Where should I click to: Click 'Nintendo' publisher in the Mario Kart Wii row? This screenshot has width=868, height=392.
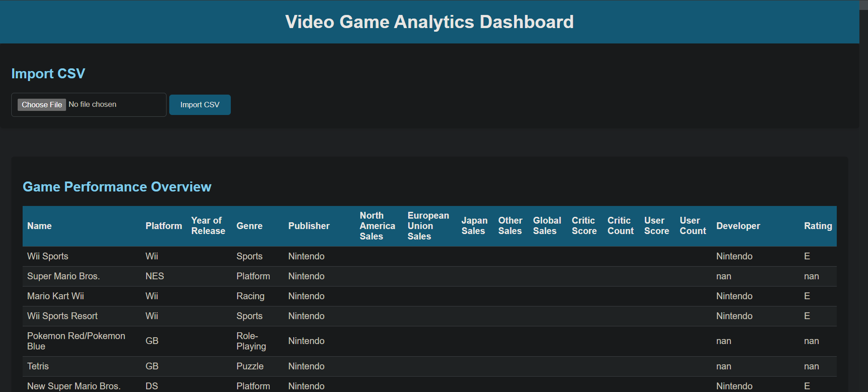[306, 296]
